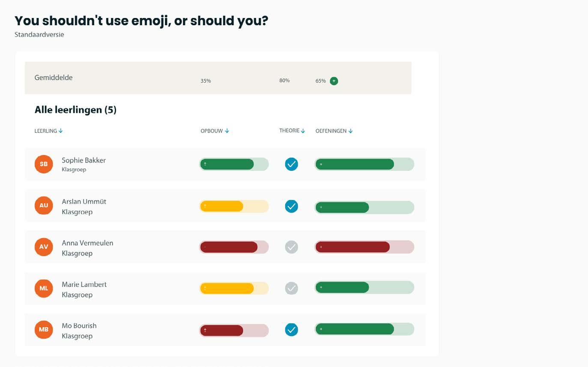
Task: Click the green plus icon beside 65%
Action: [334, 81]
